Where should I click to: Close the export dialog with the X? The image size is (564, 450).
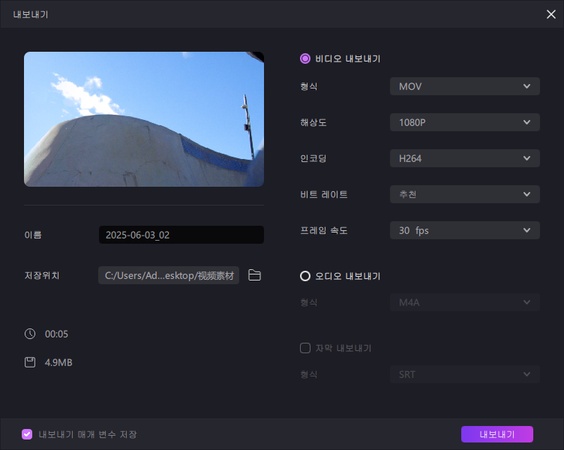tap(551, 14)
